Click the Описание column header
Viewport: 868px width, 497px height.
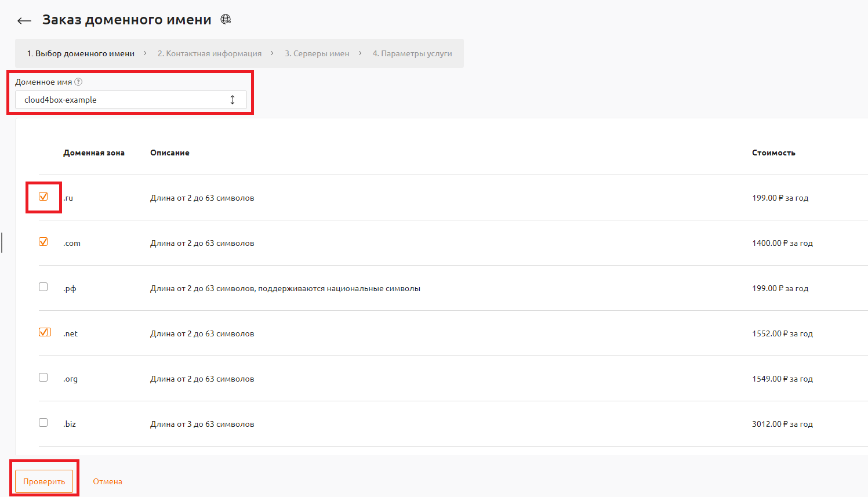170,153
